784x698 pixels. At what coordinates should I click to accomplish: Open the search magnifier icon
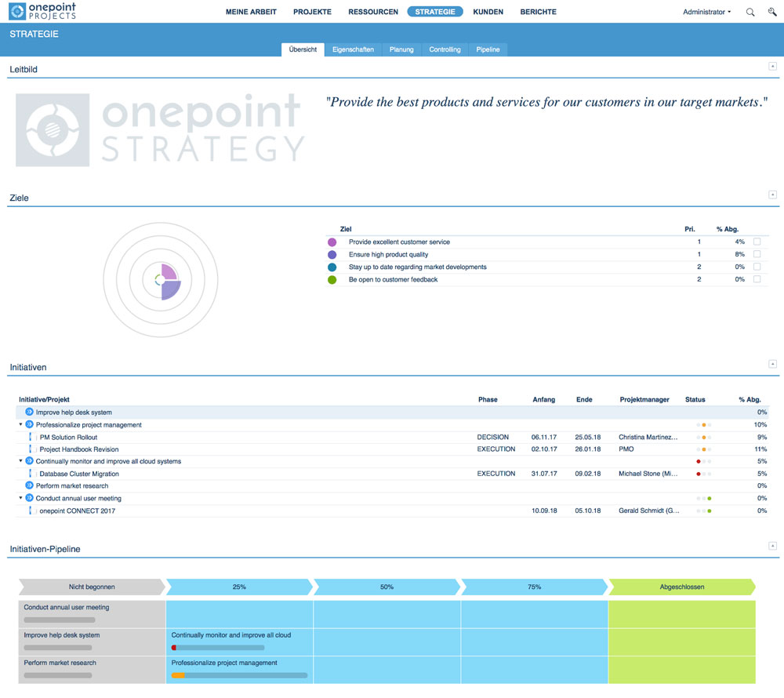coord(750,13)
